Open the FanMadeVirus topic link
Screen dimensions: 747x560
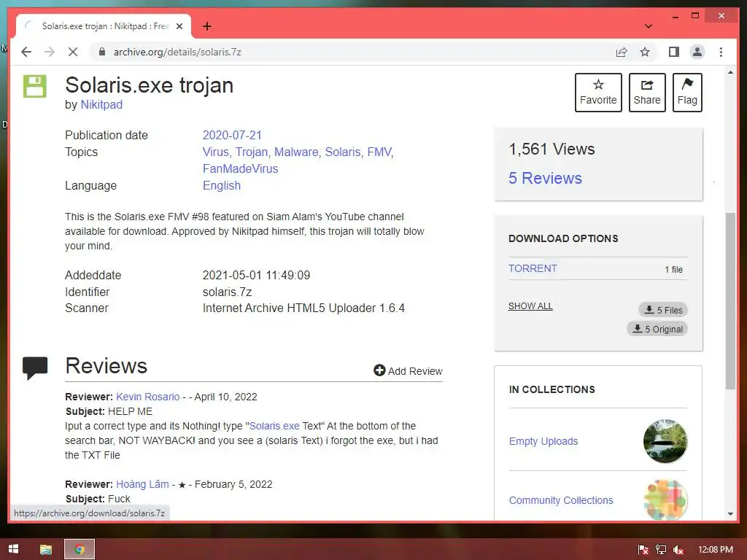tap(240, 168)
